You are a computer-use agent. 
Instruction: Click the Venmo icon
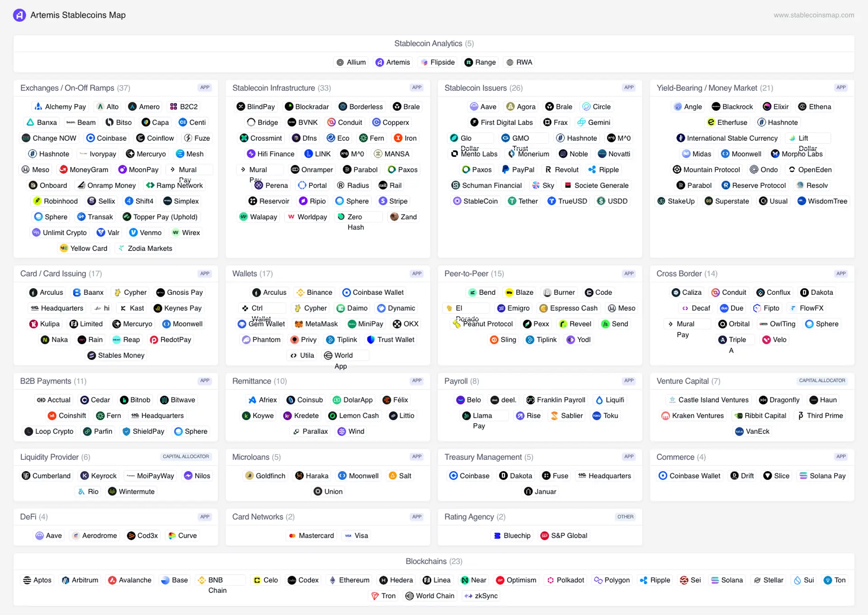click(x=133, y=232)
